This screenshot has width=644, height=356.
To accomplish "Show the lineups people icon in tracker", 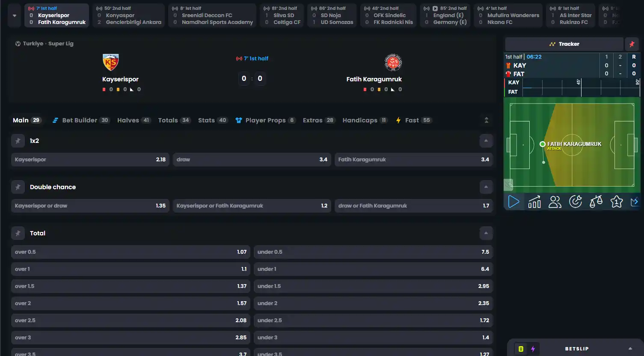I will (x=555, y=202).
